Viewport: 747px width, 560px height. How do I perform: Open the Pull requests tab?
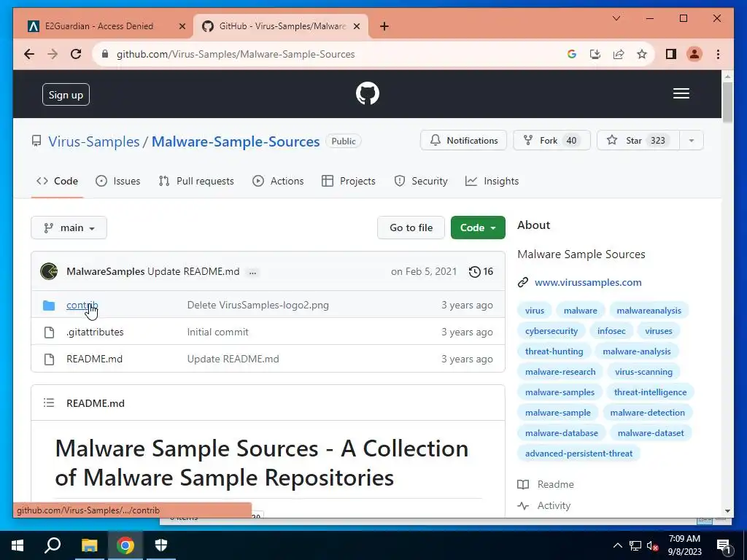click(x=196, y=181)
